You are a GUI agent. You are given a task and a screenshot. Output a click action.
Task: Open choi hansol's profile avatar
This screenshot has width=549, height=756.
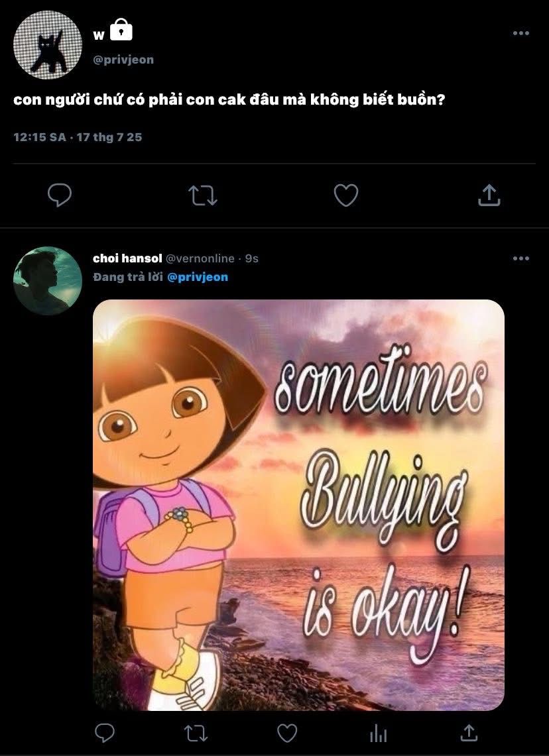point(47,280)
